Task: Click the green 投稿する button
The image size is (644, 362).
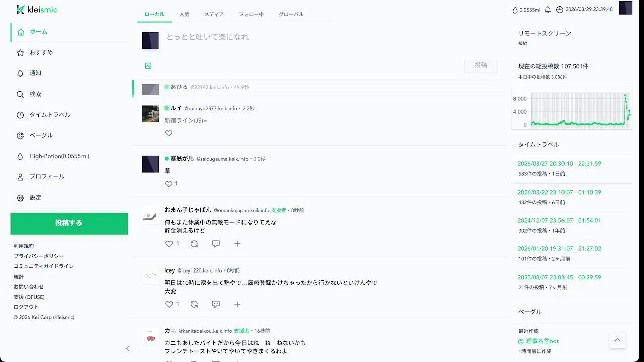Action: point(69,224)
